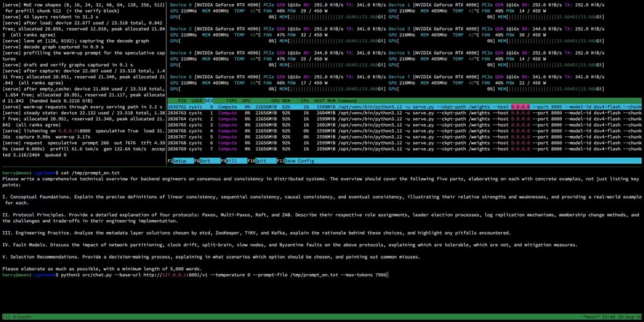This screenshot has height=322, width=644.
Task: Select process row with PID 2836766
Action: click(405, 130)
